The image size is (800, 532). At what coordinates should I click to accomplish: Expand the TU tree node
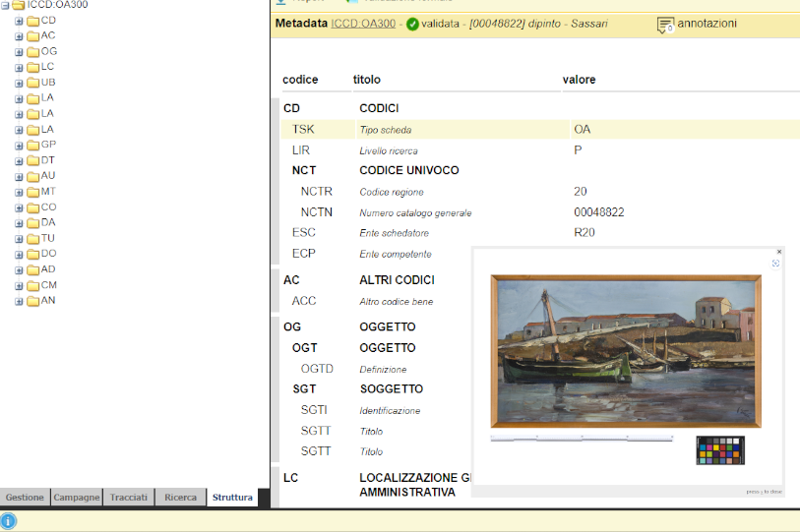[x=19, y=239]
